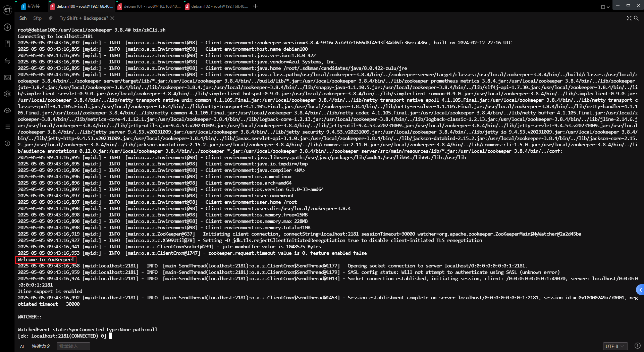Image resolution: width=644 pixels, height=352 pixels.
Task: Open the file transfer arrows icon
Action: 7,61
